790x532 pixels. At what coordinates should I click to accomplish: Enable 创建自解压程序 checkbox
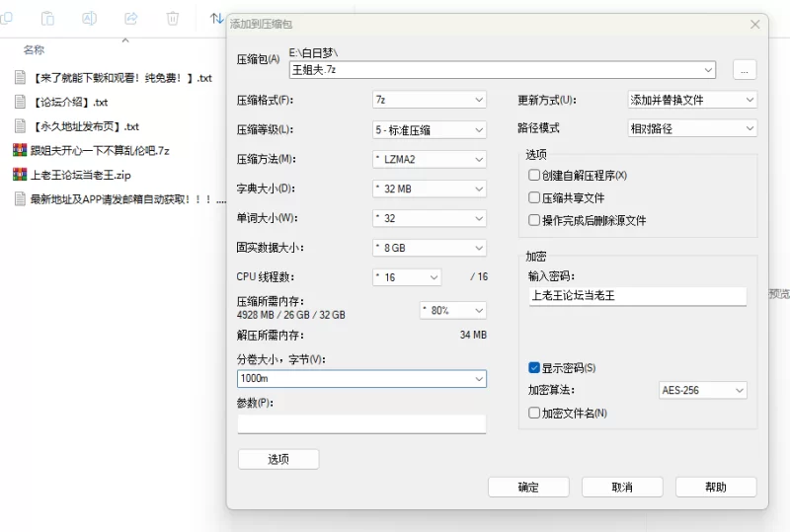(534, 175)
